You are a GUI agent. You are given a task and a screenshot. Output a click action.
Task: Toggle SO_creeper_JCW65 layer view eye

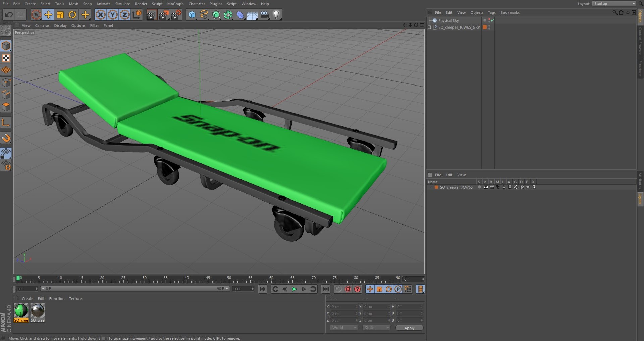tap(486, 187)
